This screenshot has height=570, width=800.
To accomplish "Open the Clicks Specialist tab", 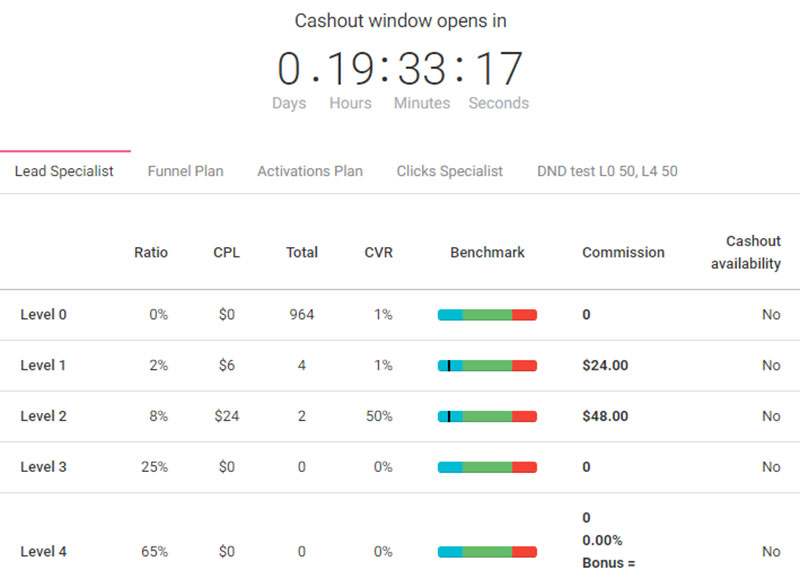I will pyautogui.click(x=449, y=171).
